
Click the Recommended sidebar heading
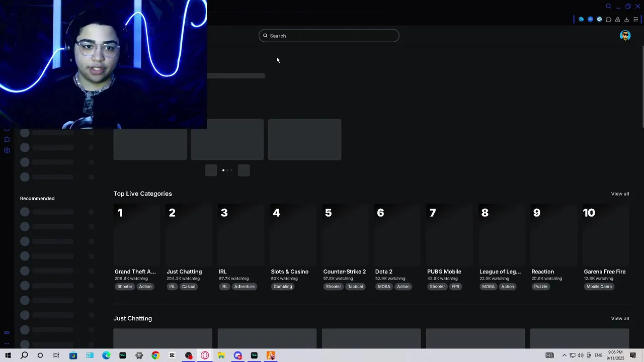[37, 199]
